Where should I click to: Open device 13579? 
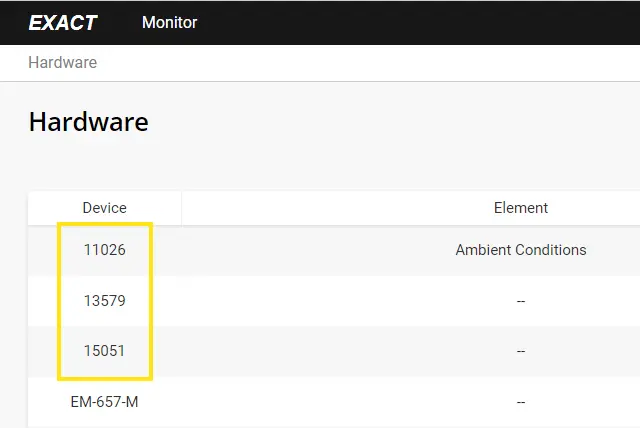[x=104, y=301]
